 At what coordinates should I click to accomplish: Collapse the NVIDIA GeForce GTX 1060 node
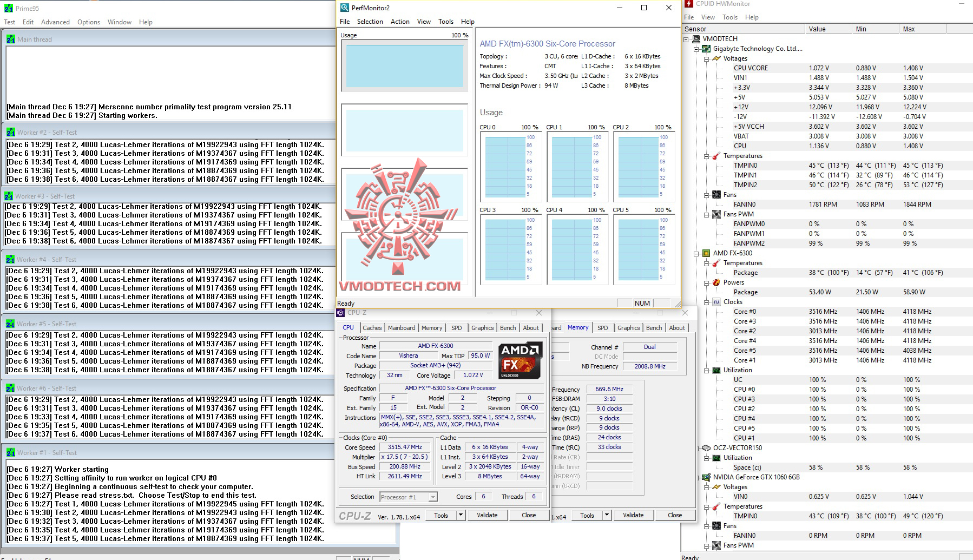tap(699, 477)
